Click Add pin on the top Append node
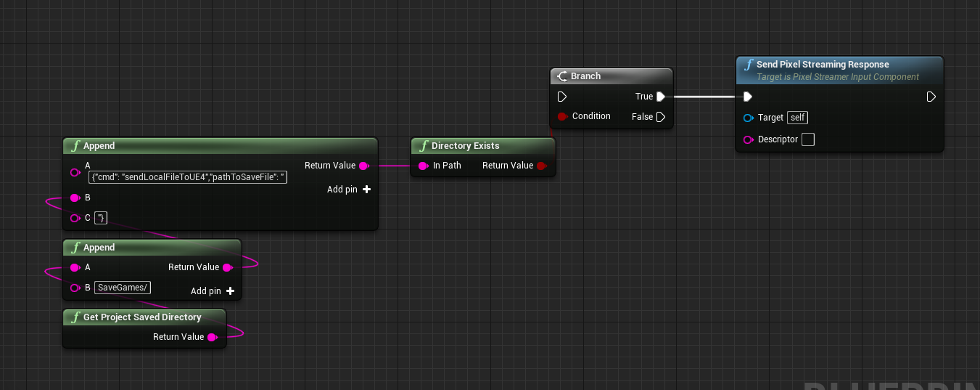The width and height of the screenshot is (980, 390). (x=349, y=190)
